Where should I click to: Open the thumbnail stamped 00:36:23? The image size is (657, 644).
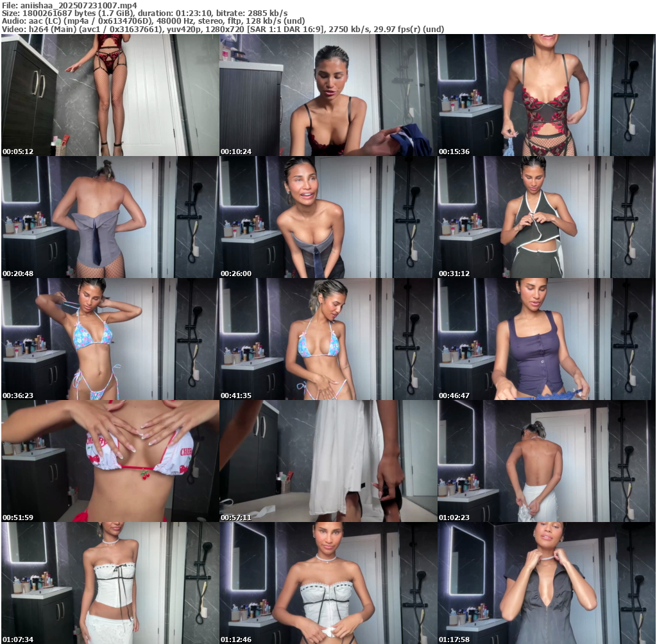pyautogui.click(x=110, y=339)
